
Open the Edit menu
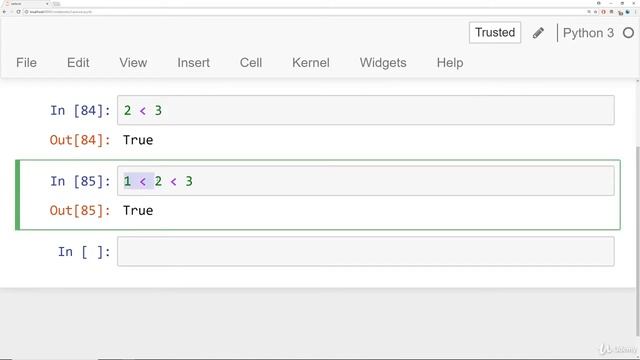78,63
